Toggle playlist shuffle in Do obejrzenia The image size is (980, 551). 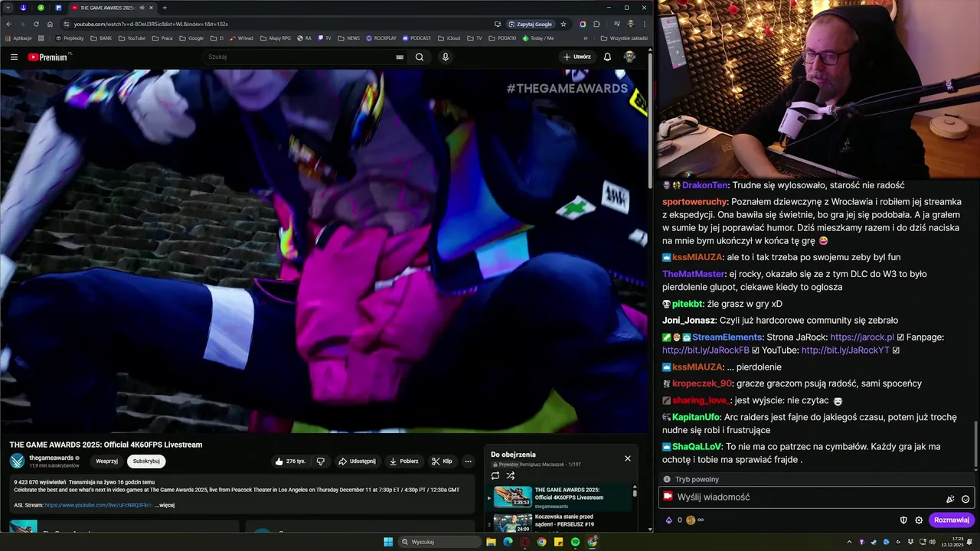511,476
